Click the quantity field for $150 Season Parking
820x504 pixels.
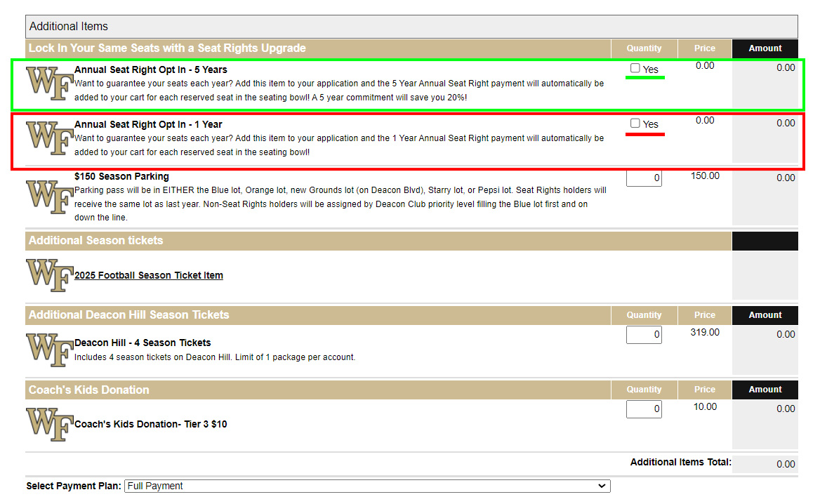[644, 179]
